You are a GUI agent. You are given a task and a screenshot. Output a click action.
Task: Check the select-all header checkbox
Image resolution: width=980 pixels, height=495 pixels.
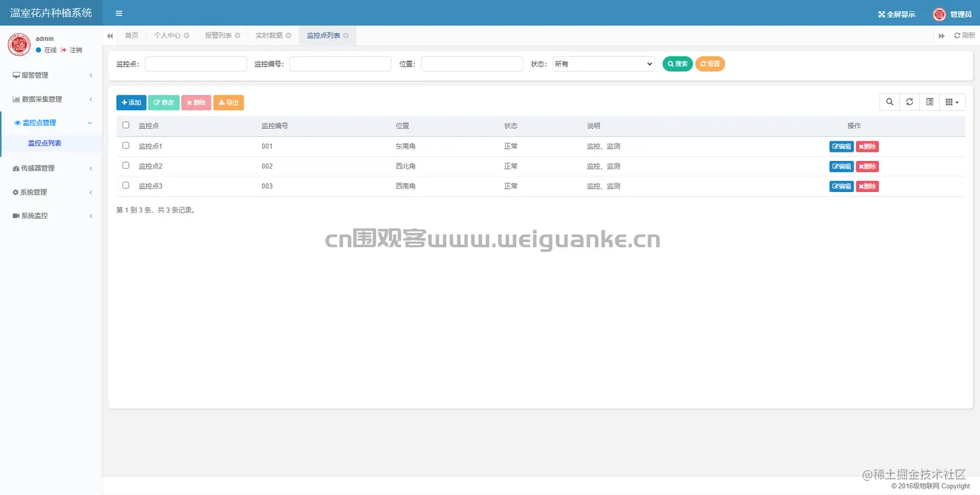coord(126,125)
